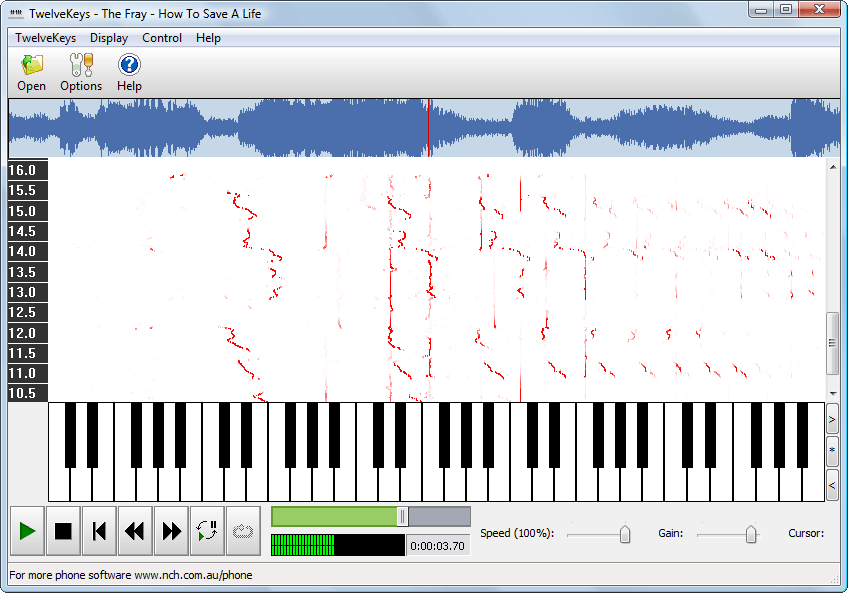This screenshot has width=848, height=593.
Task: Open an audio file with Open icon
Action: click(32, 73)
